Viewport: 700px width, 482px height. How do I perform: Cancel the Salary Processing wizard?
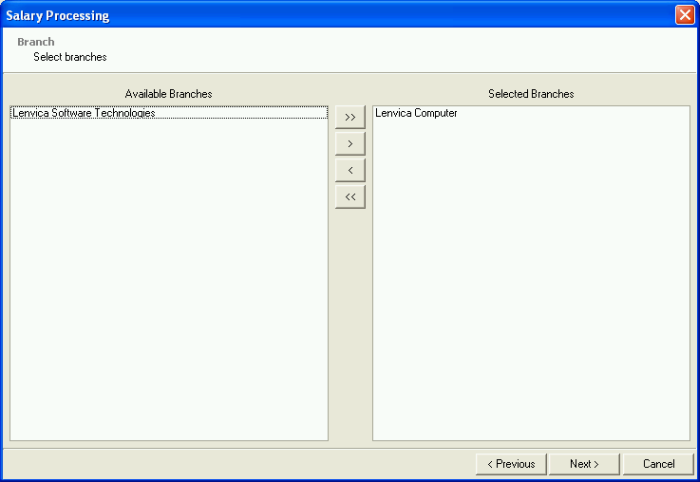click(658, 464)
